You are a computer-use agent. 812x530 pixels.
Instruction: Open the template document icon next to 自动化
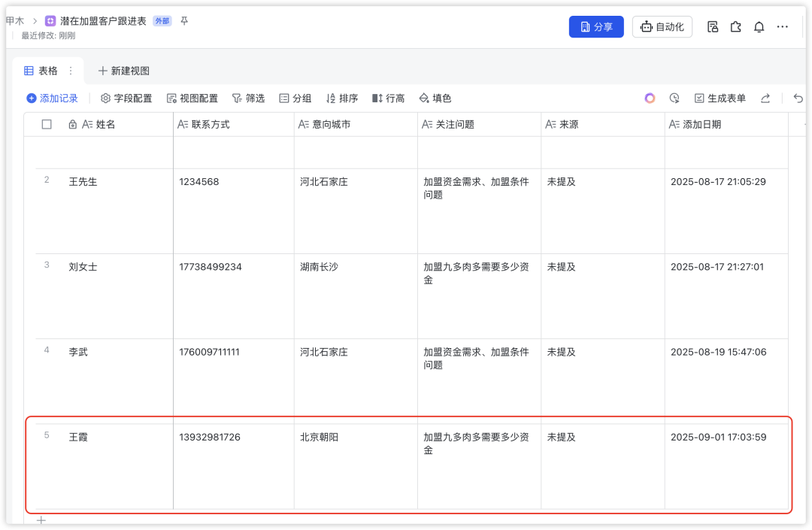click(x=713, y=27)
